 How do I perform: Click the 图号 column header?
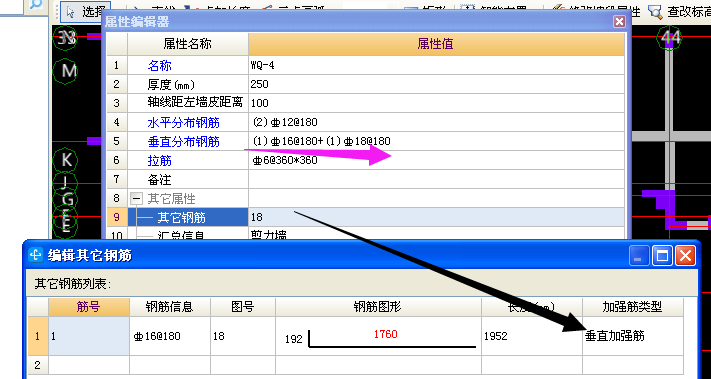point(243,307)
